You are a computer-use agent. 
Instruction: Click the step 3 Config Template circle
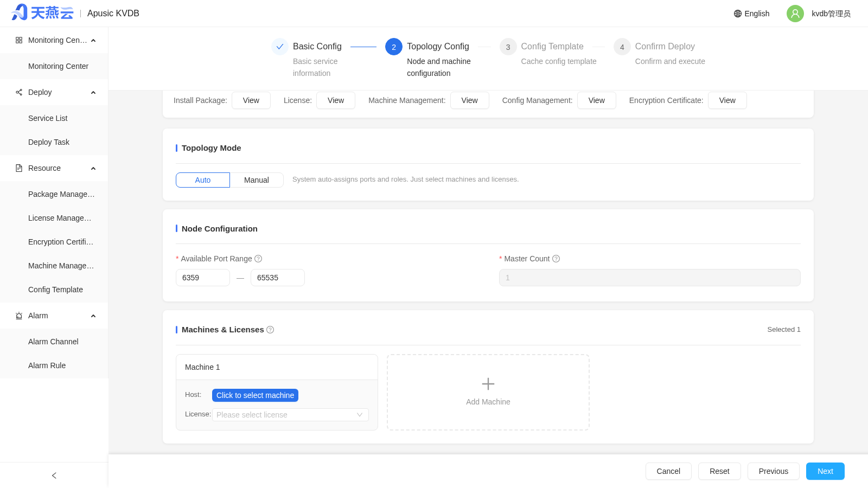(x=508, y=47)
